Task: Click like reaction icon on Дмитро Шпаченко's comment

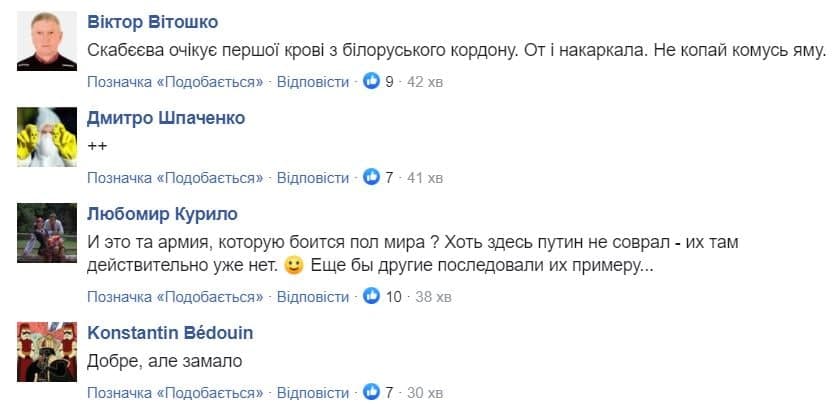Action: pyautogui.click(x=371, y=177)
